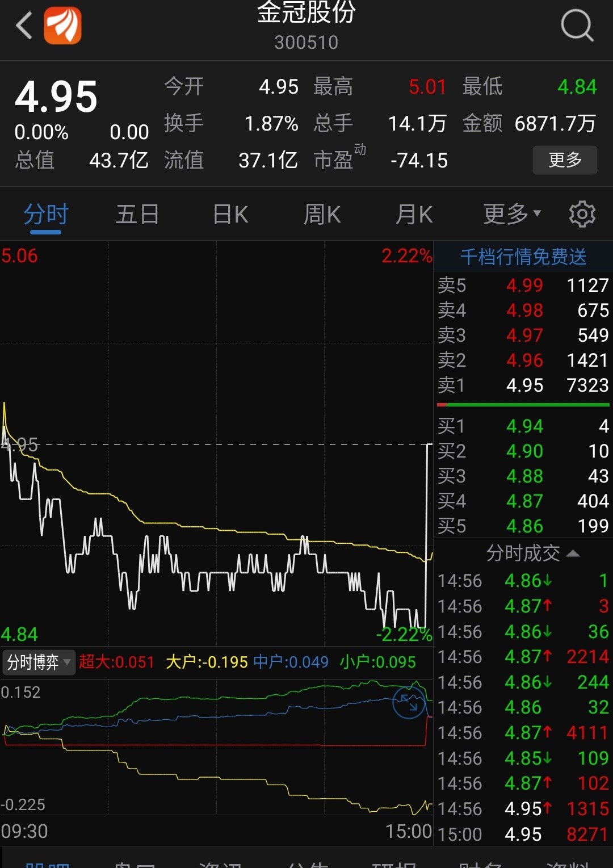Tap the green sell-buy ratio bar
This screenshot has height=868, width=613.
(522, 405)
